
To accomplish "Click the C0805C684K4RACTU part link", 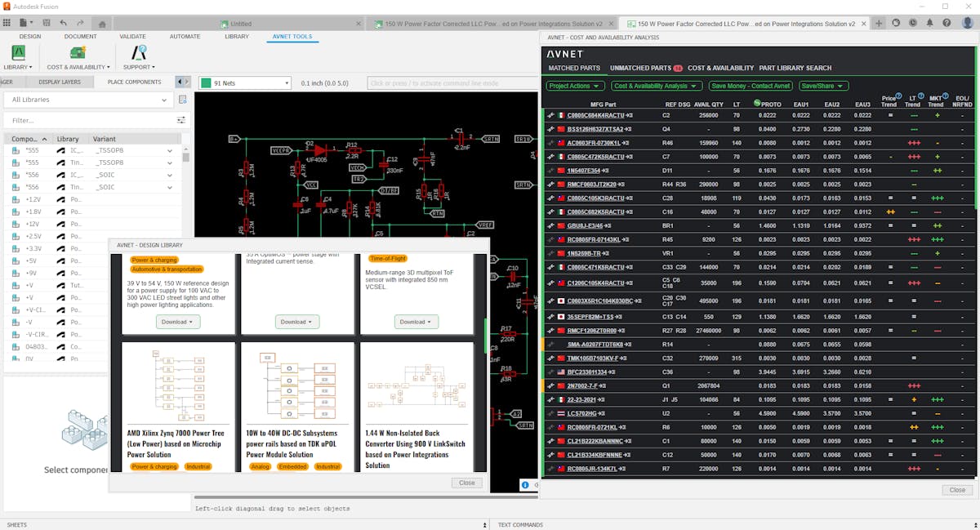I will [x=595, y=116].
